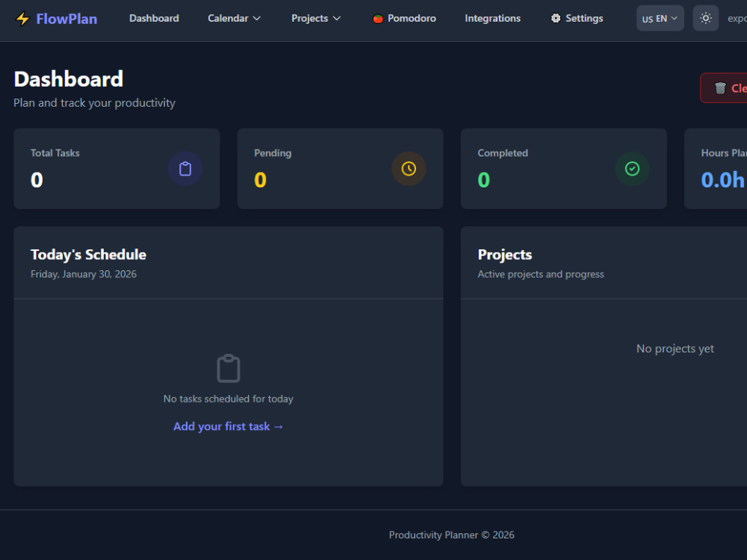This screenshot has width=747, height=560.
Task: Open the Pomodoro timer page
Action: 404,18
